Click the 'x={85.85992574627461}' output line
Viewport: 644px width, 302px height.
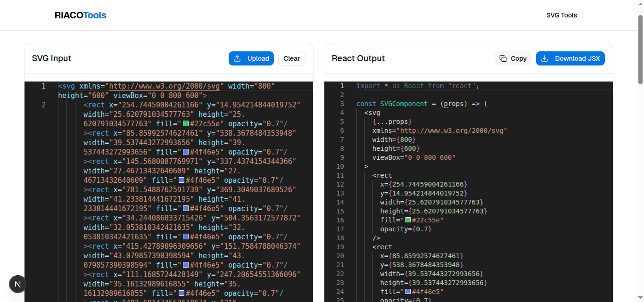(x=422, y=256)
